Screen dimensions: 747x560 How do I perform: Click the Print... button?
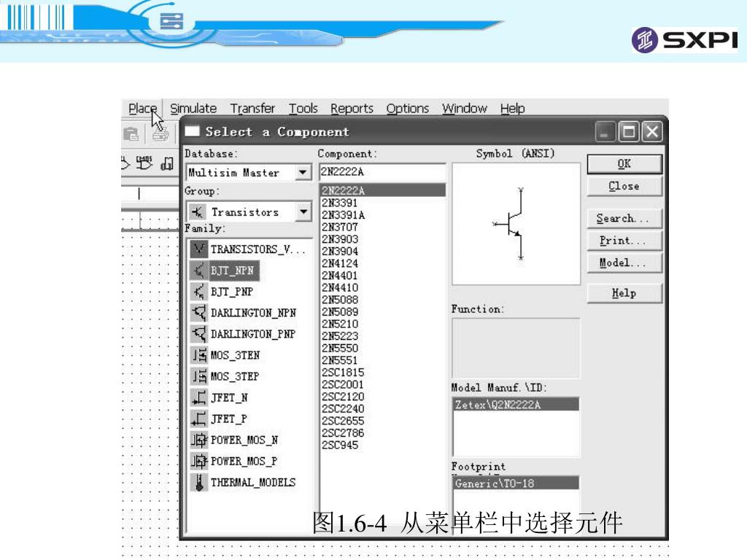(x=624, y=241)
